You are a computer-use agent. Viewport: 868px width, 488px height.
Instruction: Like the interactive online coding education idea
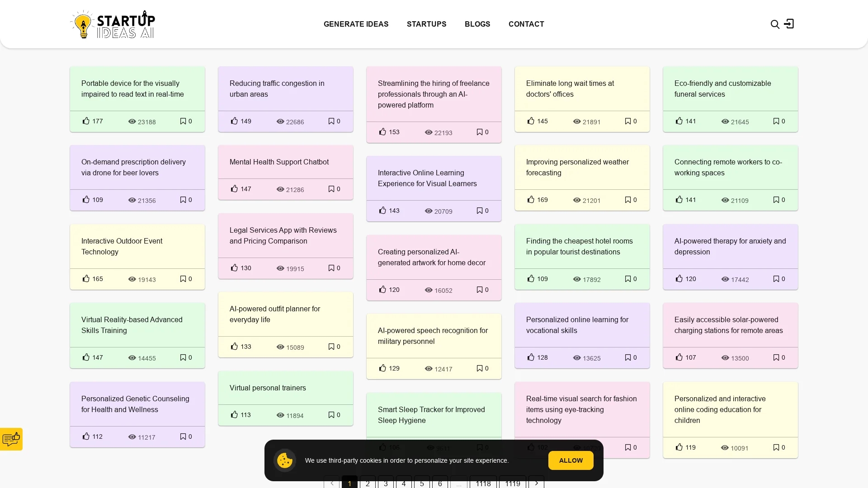[679, 447]
